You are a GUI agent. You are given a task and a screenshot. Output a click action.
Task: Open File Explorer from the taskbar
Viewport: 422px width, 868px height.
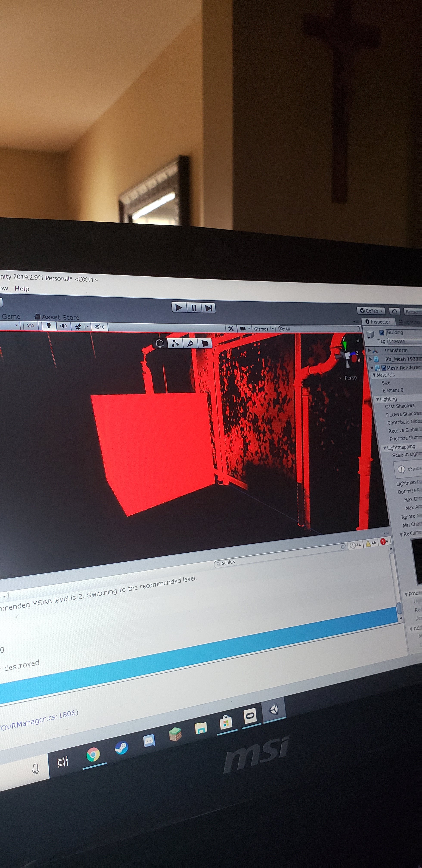[x=201, y=728]
